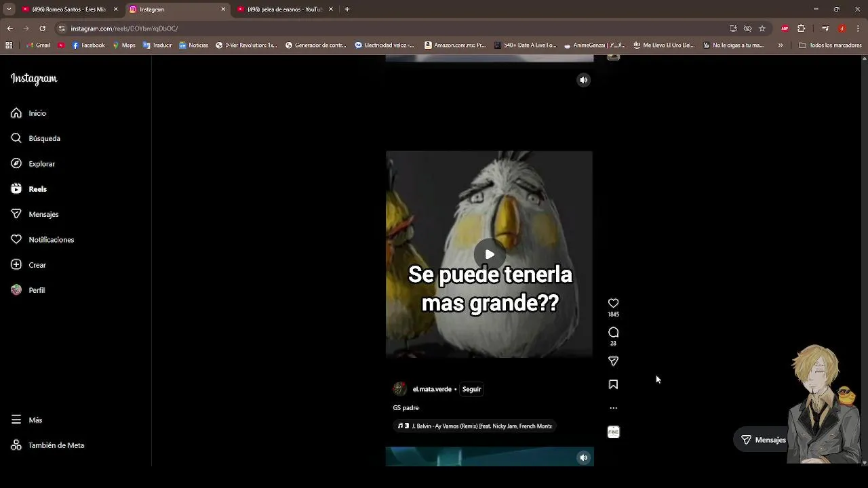Click the Instagram logo
Viewport: 868px width, 488px height.
[x=34, y=79]
